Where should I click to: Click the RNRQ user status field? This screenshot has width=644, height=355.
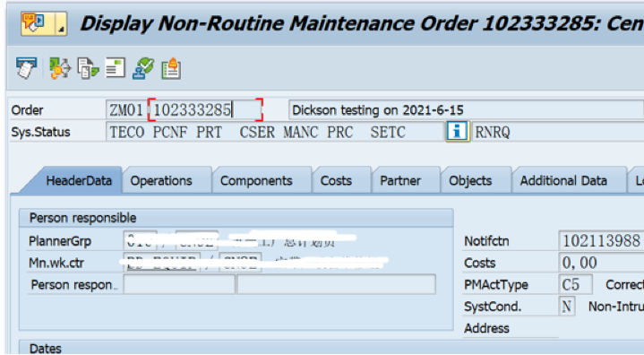point(558,132)
